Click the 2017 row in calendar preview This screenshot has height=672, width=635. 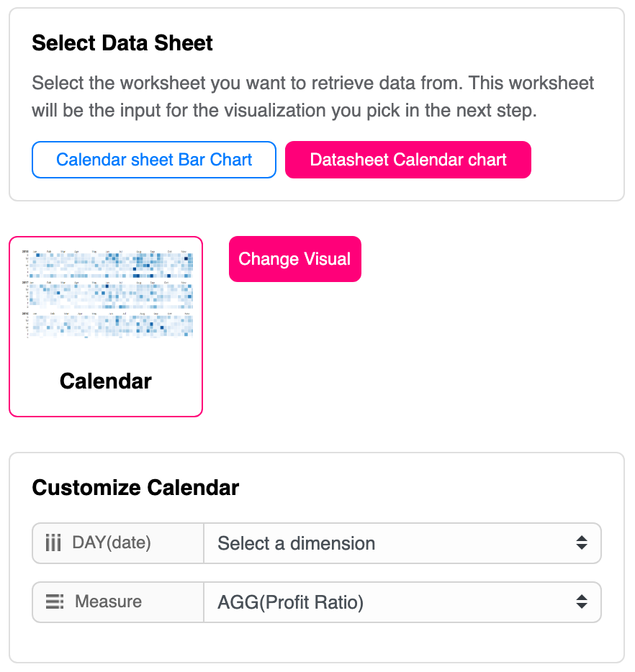pyautogui.click(x=107, y=294)
